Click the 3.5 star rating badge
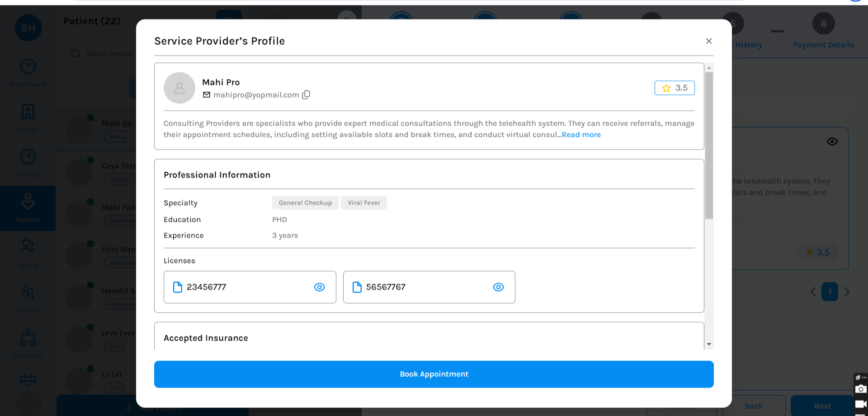Screen dimensions: 868x416 [x=674, y=88]
